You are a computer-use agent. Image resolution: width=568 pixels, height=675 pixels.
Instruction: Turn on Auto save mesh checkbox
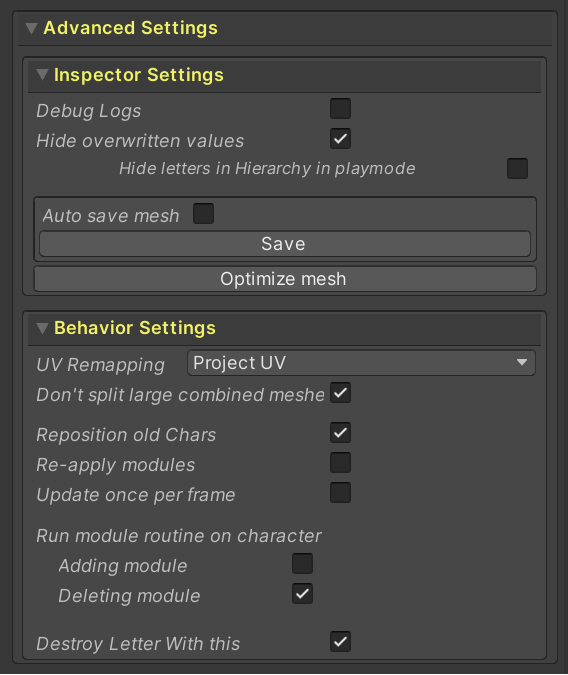[x=203, y=214]
